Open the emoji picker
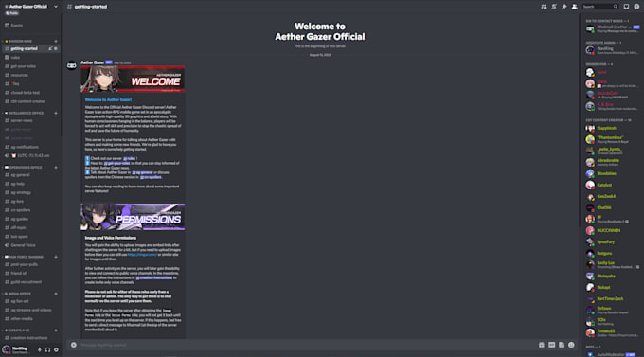Viewport: 644px width, 357px height. (571, 345)
